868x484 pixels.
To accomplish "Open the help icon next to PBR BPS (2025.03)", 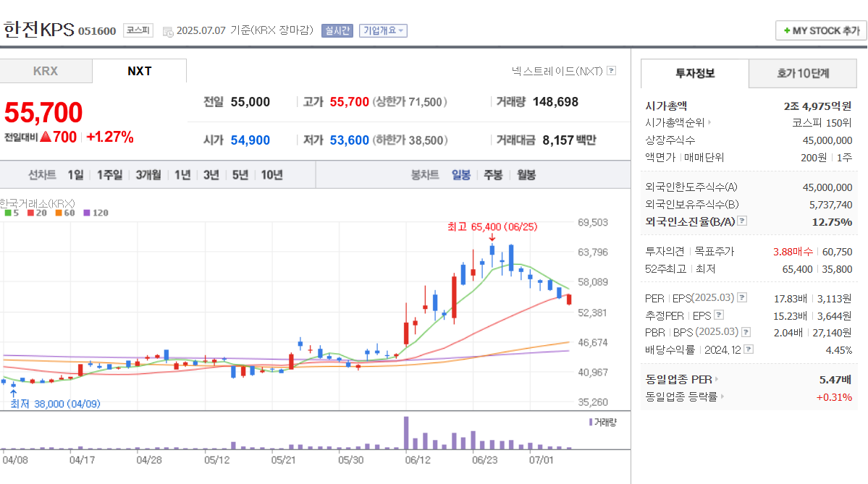I will coord(746,332).
